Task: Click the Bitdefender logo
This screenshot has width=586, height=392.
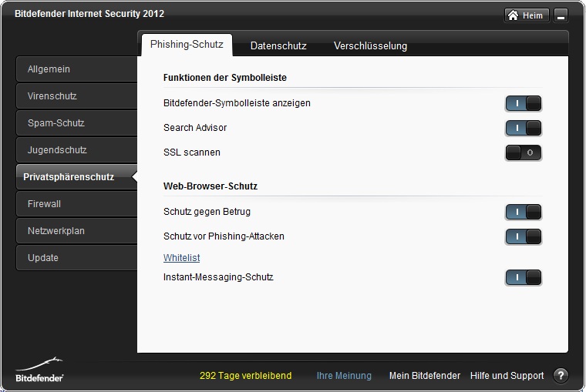Action: click(40, 370)
